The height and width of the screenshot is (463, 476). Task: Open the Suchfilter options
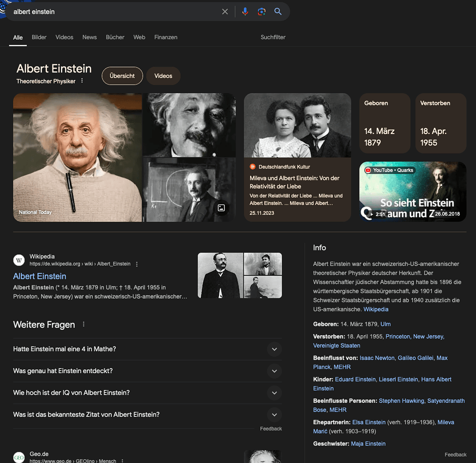(273, 37)
